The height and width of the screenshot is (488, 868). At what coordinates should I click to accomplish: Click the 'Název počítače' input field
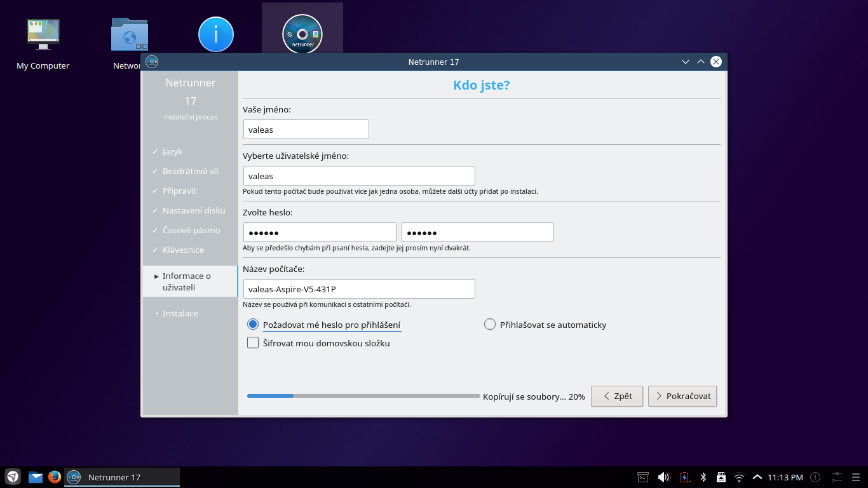pyautogui.click(x=359, y=289)
